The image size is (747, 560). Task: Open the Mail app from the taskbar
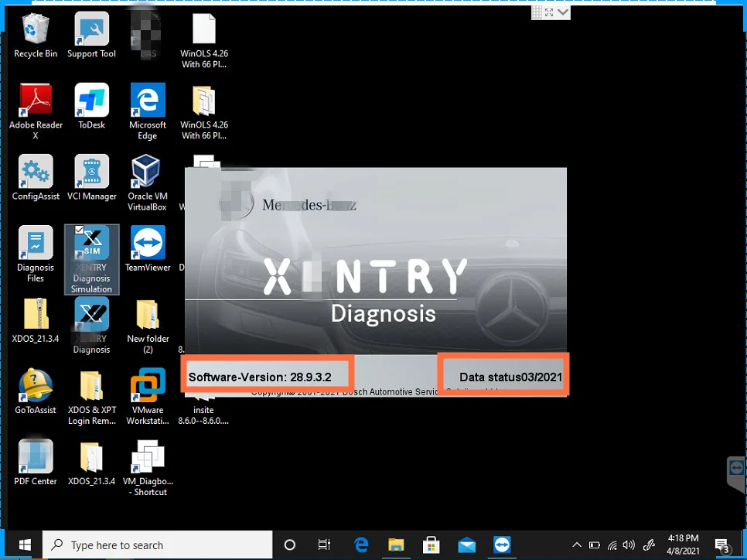pos(467,545)
